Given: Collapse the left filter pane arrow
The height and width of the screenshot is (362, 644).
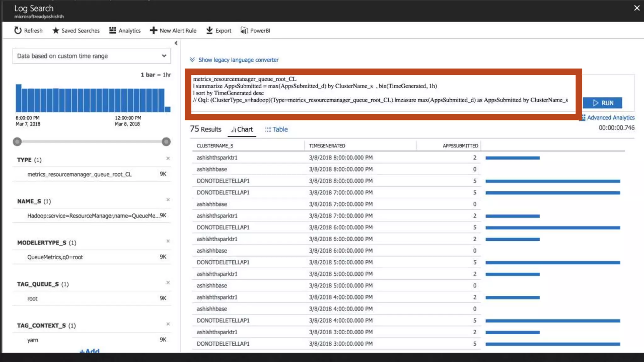Looking at the screenshot, I should (176, 43).
